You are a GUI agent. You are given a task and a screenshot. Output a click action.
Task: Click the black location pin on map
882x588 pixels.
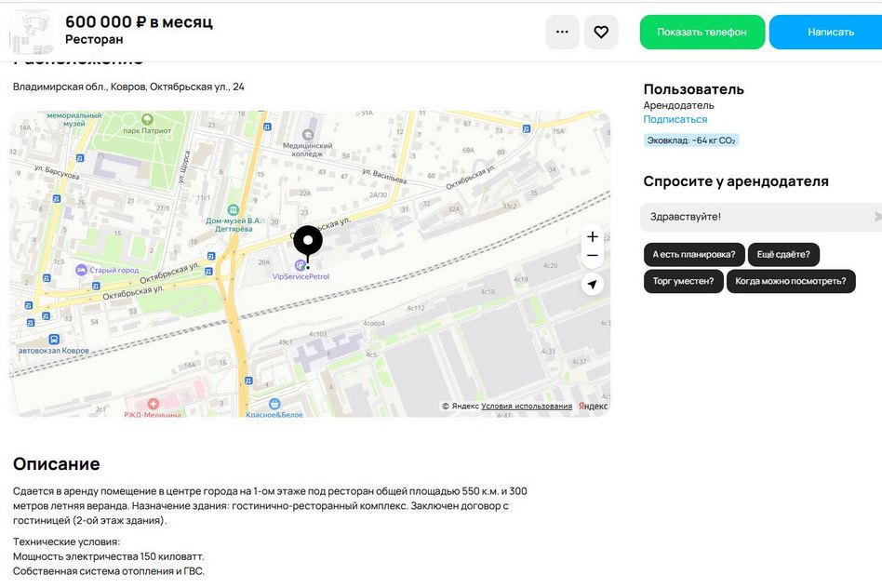308,242
